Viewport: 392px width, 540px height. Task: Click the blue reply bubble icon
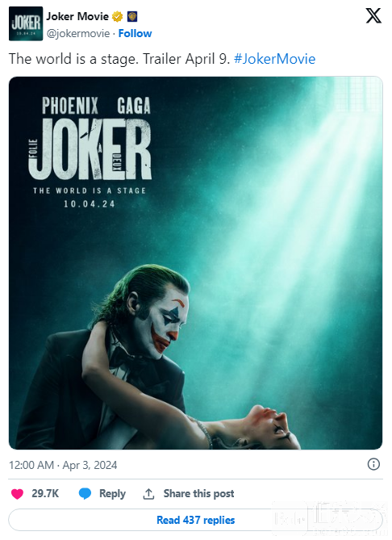(85, 493)
